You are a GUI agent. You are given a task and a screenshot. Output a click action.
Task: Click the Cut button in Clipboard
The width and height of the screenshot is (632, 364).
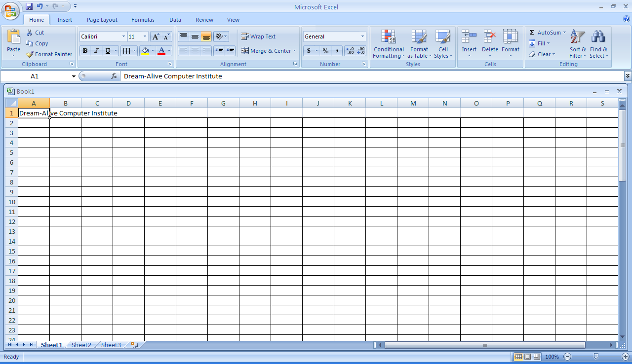click(x=35, y=33)
